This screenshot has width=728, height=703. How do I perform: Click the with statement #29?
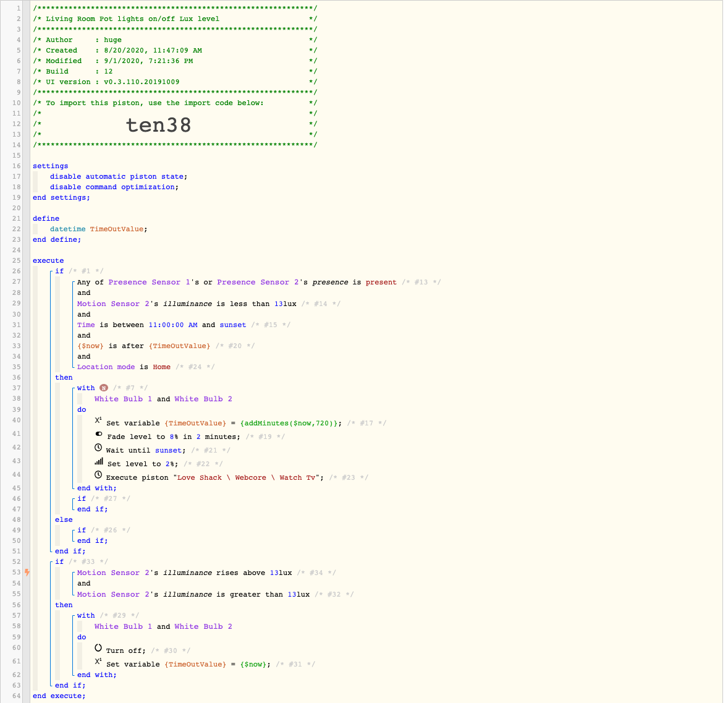[x=86, y=616]
